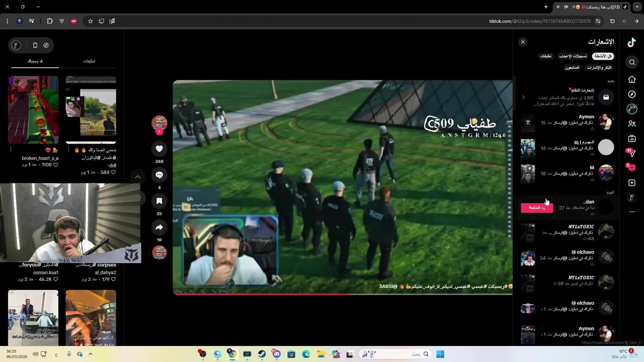
Task: Follow creator via plus on avatar
Action: tap(159, 132)
